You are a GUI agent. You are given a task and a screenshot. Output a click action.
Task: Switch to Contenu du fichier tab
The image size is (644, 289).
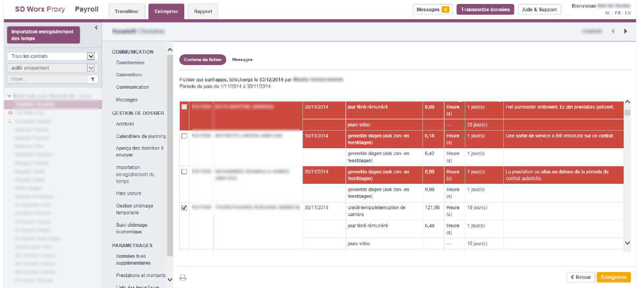[x=203, y=60]
